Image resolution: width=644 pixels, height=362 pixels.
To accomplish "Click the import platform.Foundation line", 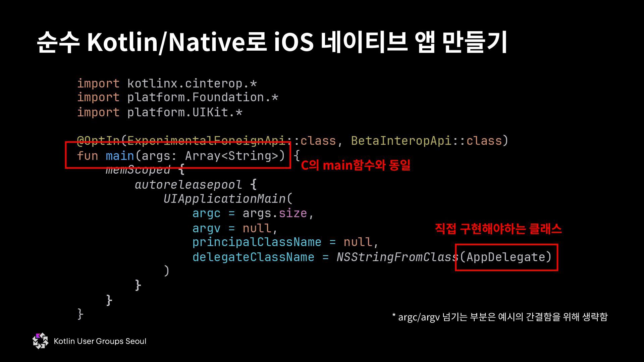I will tap(177, 97).
